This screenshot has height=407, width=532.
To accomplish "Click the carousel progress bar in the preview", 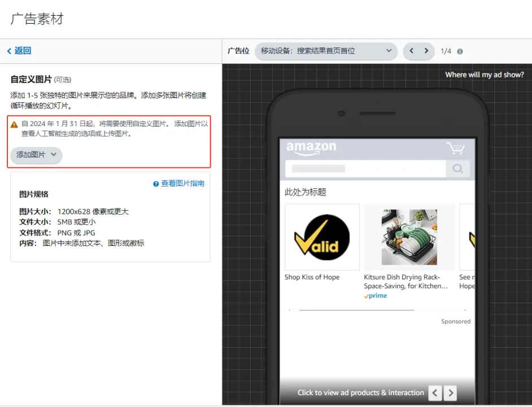I will tap(356, 310).
